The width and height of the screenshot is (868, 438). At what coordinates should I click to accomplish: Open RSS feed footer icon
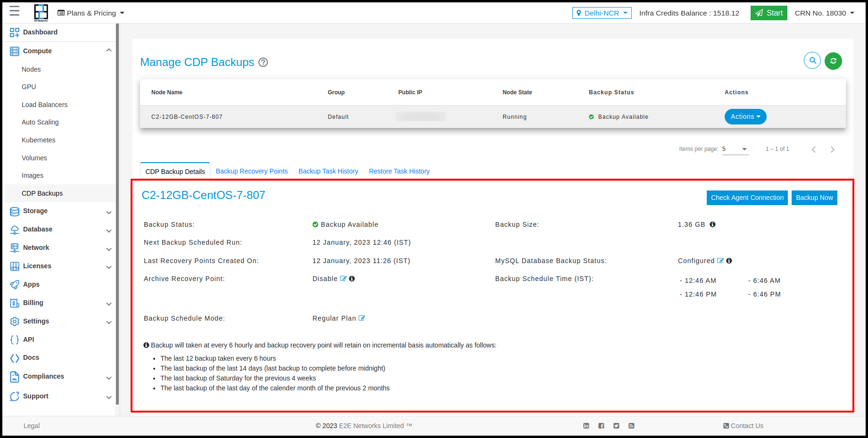click(631, 426)
